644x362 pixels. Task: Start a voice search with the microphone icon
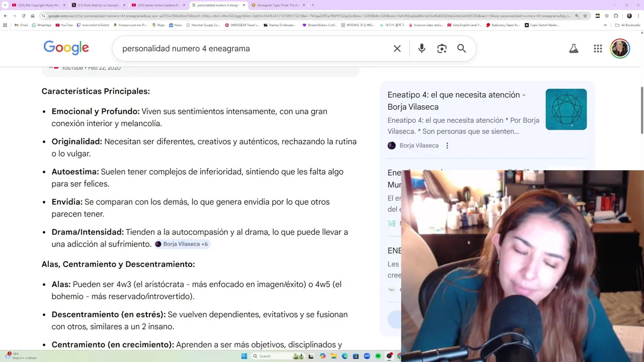[422, 49]
